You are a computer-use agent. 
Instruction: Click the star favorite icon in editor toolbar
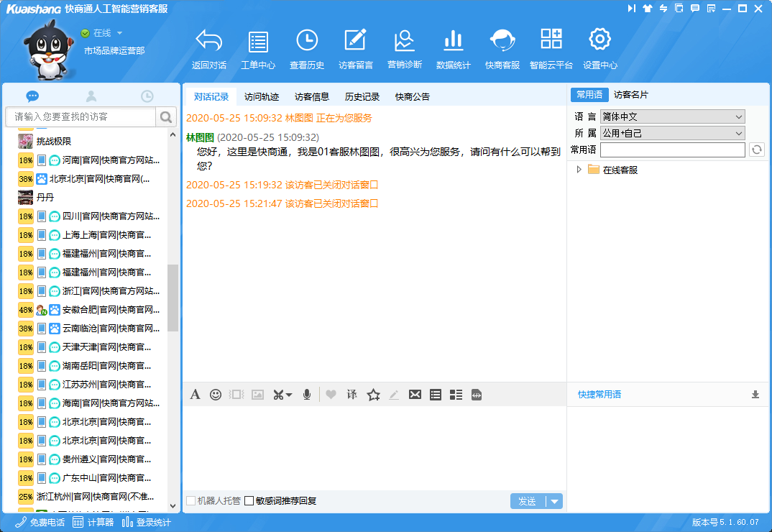(x=373, y=395)
